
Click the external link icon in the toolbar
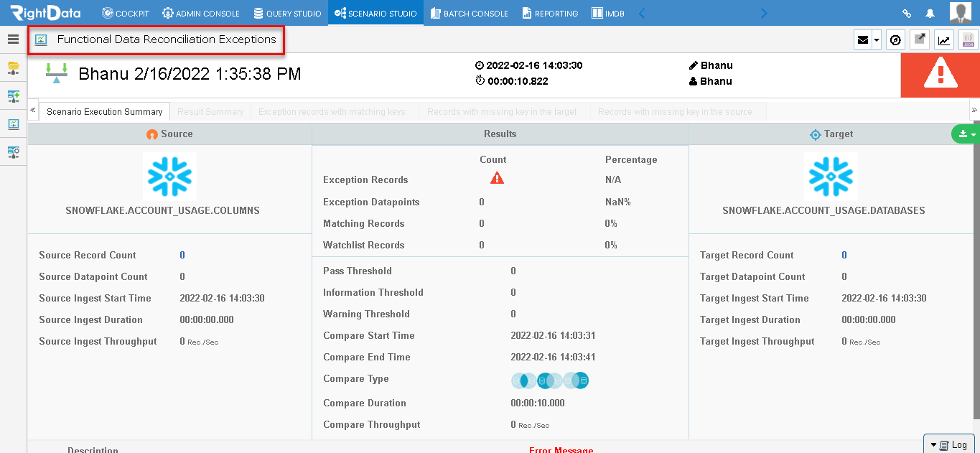[920, 39]
